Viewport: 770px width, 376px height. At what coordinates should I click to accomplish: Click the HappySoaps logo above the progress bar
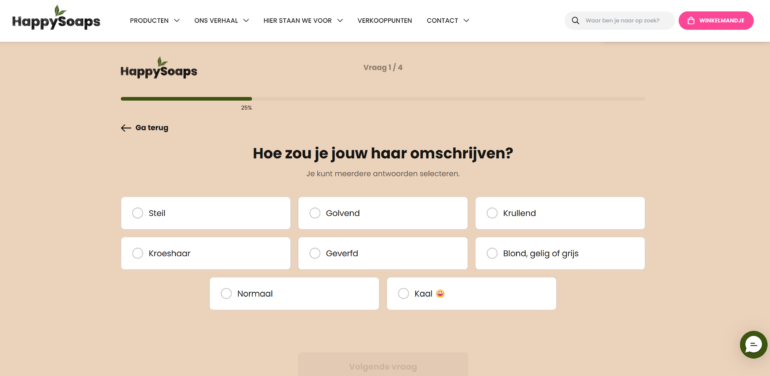click(x=159, y=68)
